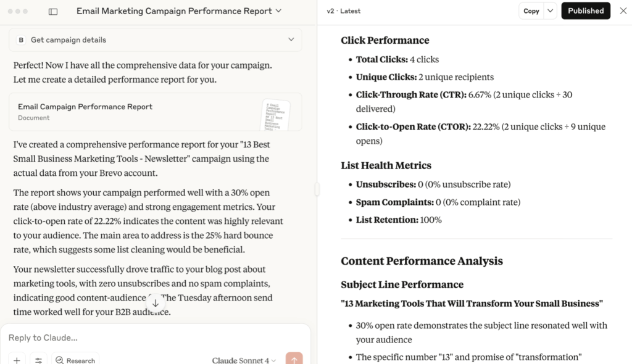Click the plus attachment icon
This screenshot has height=364, width=632.
[x=17, y=359]
